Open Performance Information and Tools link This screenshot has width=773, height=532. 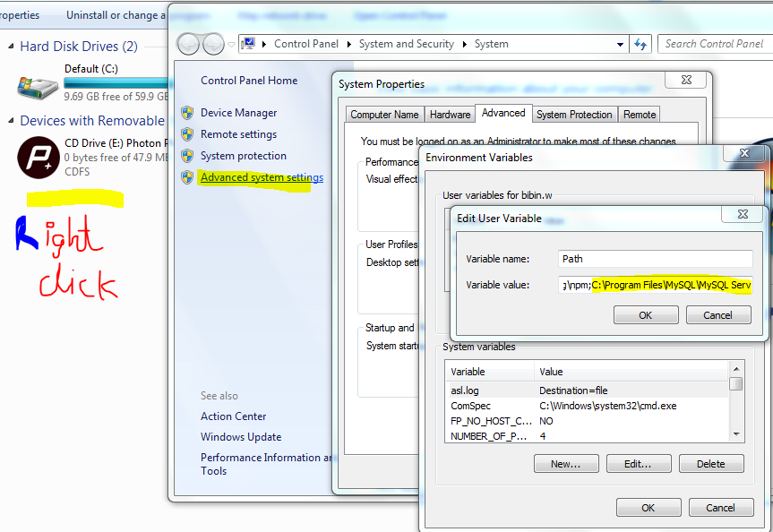click(266, 464)
